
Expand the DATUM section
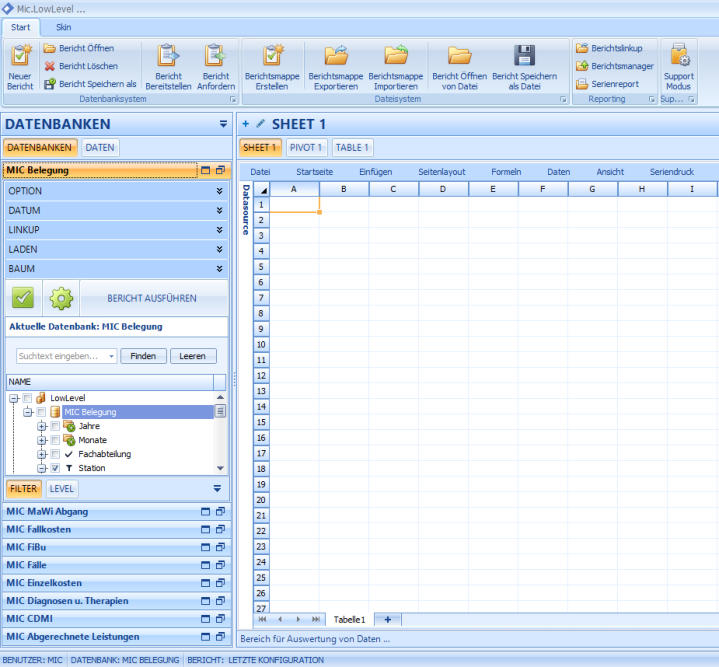click(x=219, y=211)
